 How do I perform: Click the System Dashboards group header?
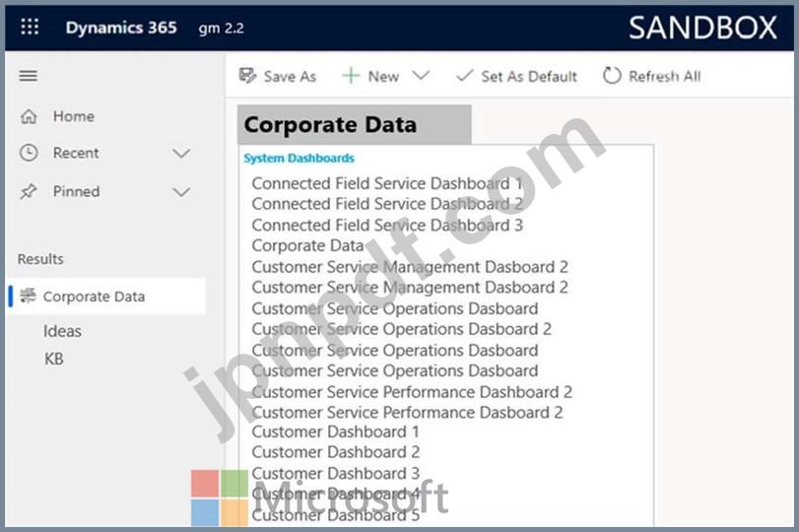[x=299, y=159]
